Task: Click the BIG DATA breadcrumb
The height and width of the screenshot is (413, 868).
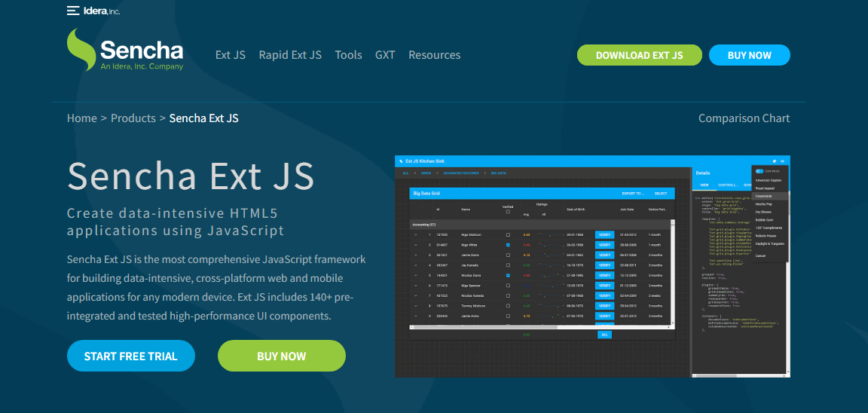Action: click(x=498, y=173)
